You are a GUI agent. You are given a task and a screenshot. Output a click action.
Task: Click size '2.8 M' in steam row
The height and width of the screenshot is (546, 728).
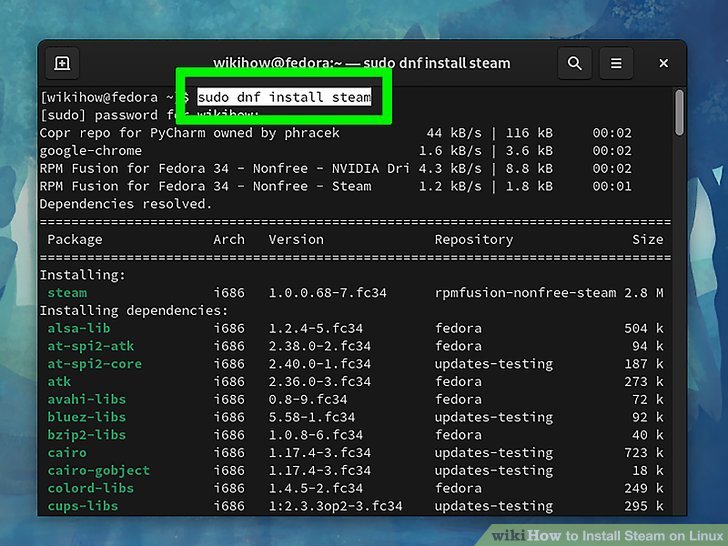644,293
